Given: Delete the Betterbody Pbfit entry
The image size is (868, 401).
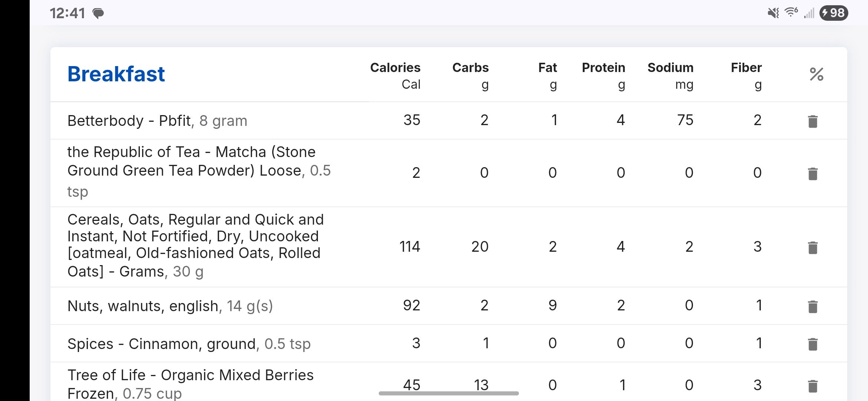Looking at the screenshot, I should (x=812, y=121).
